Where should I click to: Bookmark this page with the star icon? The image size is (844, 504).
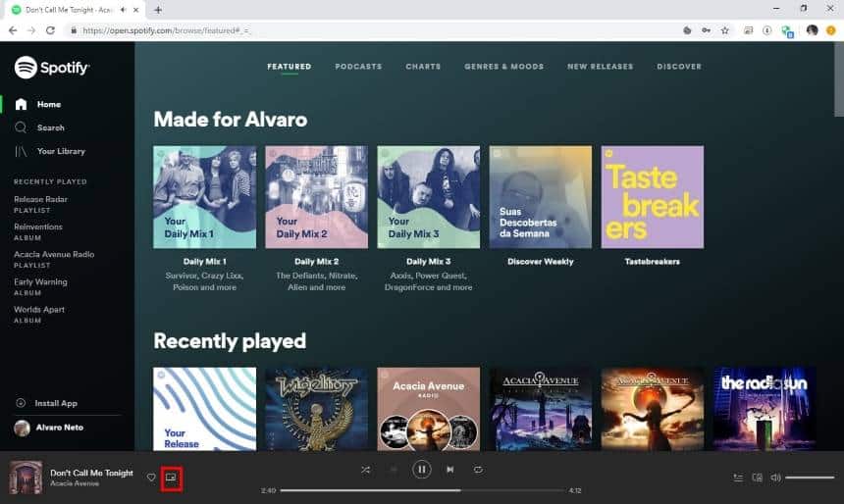tap(725, 30)
